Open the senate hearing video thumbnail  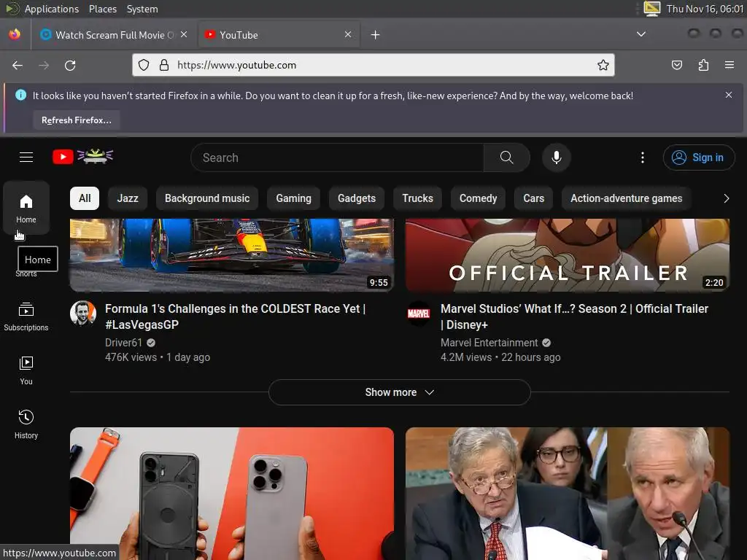[x=567, y=494]
